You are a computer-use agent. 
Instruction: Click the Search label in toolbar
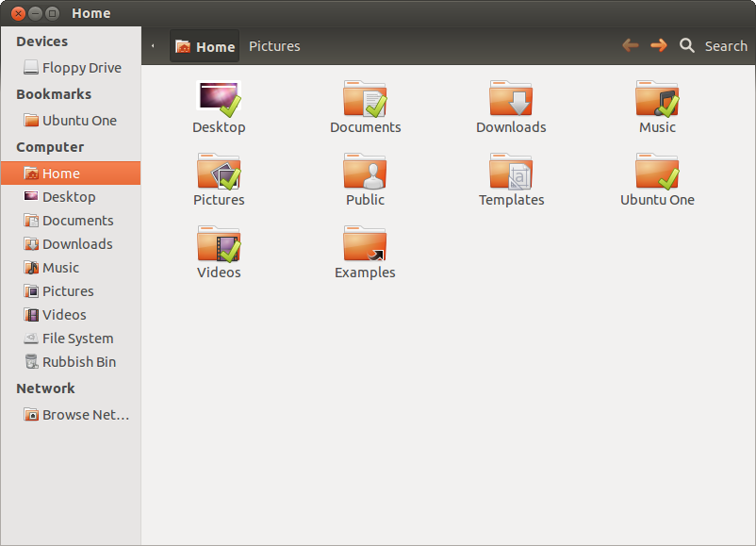click(726, 46)
